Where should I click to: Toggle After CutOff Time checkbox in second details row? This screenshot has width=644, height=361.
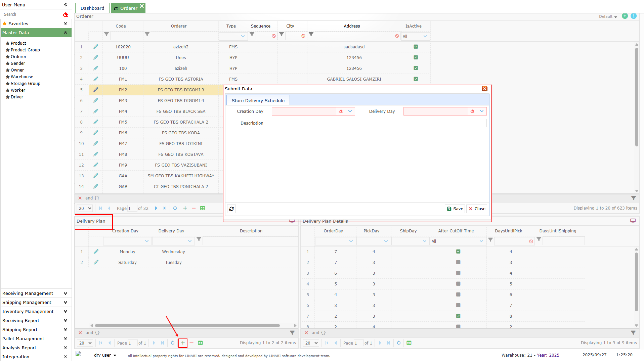(x=458, y=262)
